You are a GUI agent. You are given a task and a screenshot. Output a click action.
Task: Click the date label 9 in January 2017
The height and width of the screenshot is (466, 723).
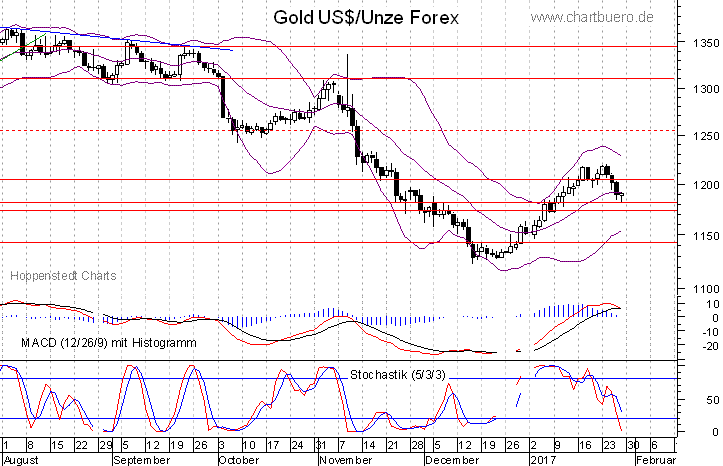(x=557, y=445)
